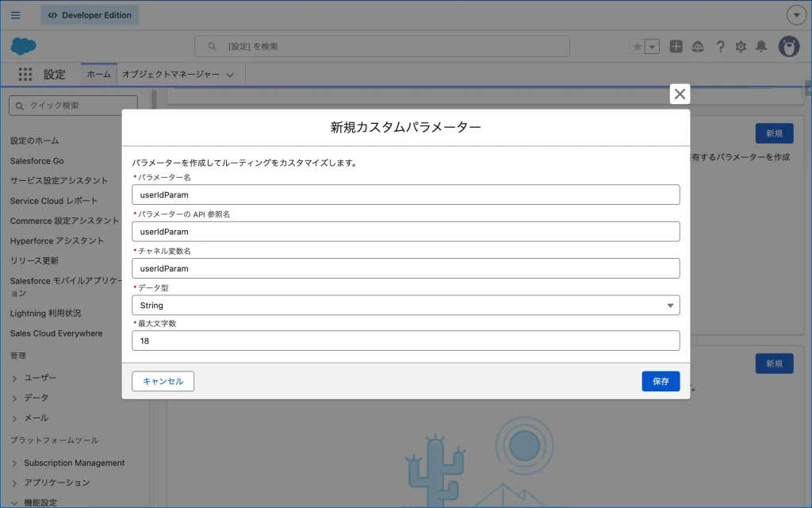The width and height of the screenshot is (812, 508).
Task: Click the 保存 button
Action: pos(661,381)
